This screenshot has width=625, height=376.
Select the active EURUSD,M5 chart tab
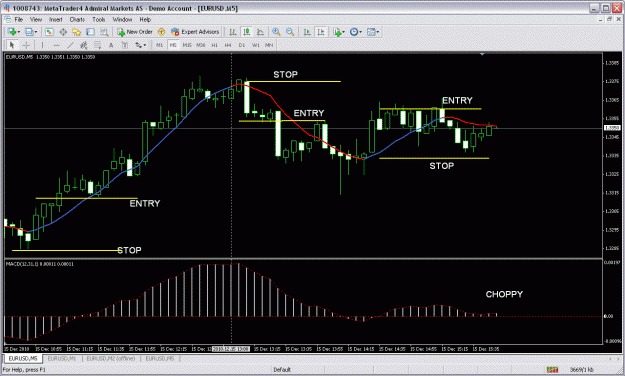point(23,359)
